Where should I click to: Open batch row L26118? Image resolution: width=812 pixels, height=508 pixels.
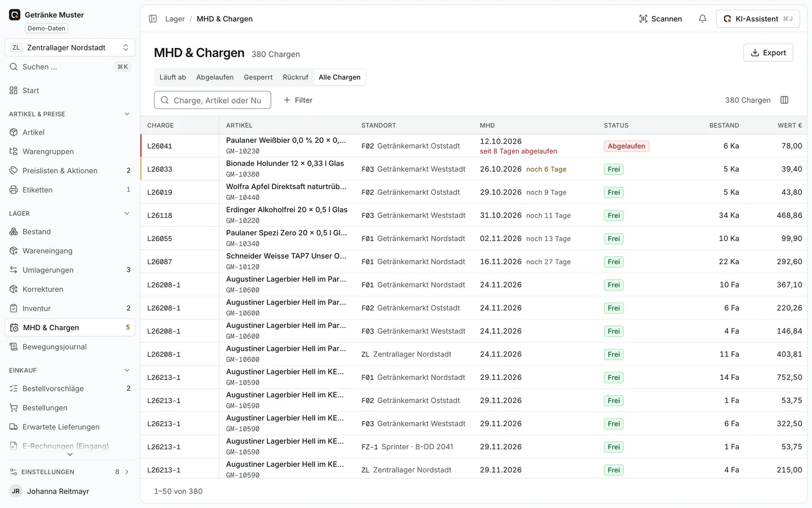pyautogui.click(x=474, y=215)
